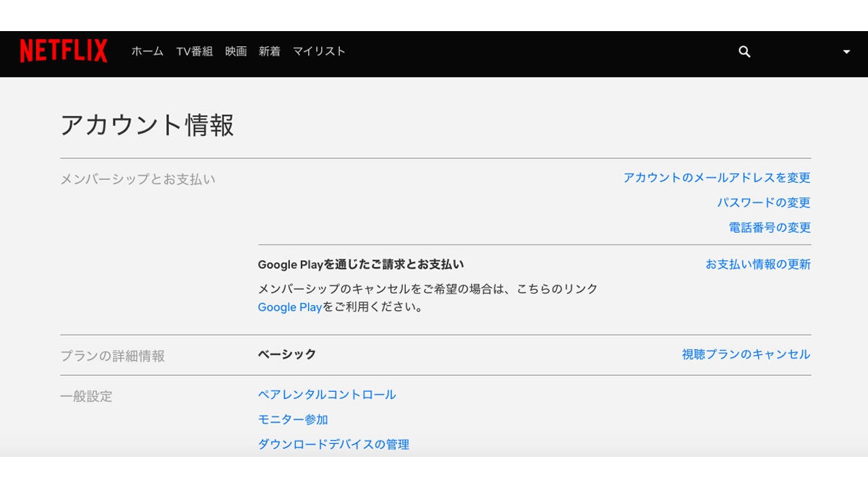Go to ホーム in navigation
This screenshot has height=488, width=868.
148,51
